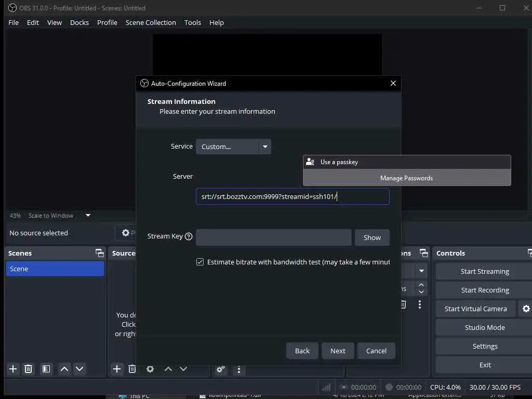Cancel the Auto-Configuration Wizard
Viewport: 532px width, 399px height.
[376, 351]
